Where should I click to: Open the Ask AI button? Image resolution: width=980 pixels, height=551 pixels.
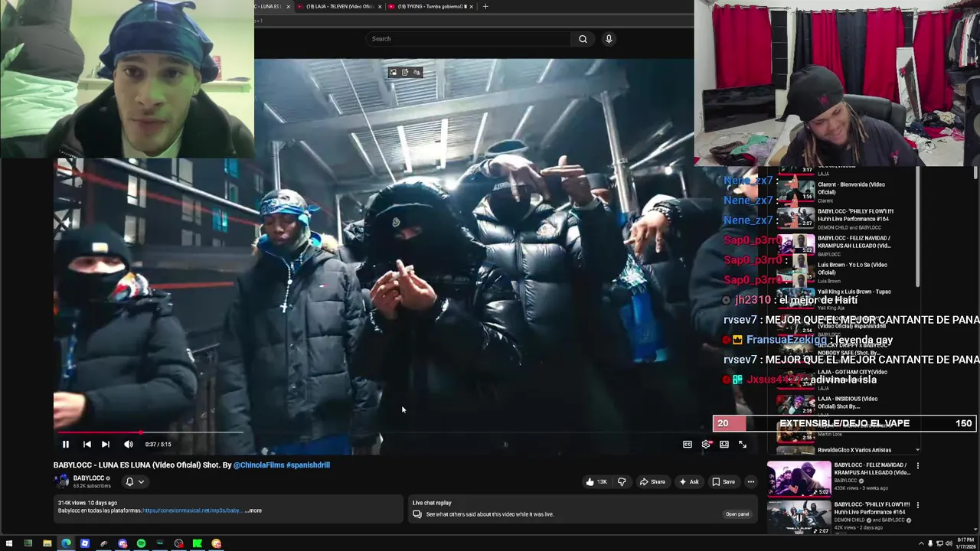[688, 481]
